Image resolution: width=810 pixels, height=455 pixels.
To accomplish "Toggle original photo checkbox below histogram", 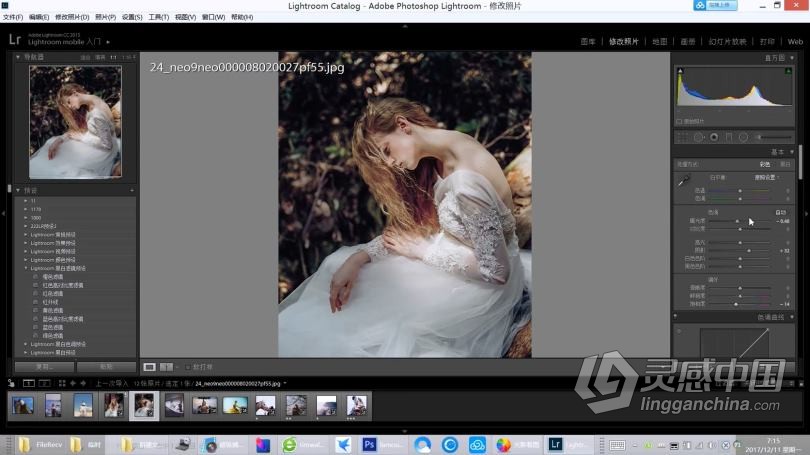I will tap(679, 122).
